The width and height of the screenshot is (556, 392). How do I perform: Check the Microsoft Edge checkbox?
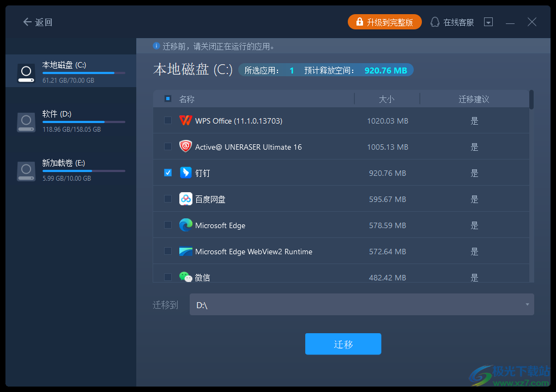[x=168, y=225]
